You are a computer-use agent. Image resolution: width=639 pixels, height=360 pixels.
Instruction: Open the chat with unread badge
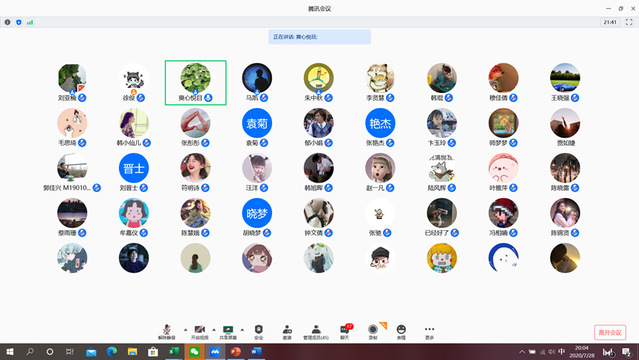345,332
